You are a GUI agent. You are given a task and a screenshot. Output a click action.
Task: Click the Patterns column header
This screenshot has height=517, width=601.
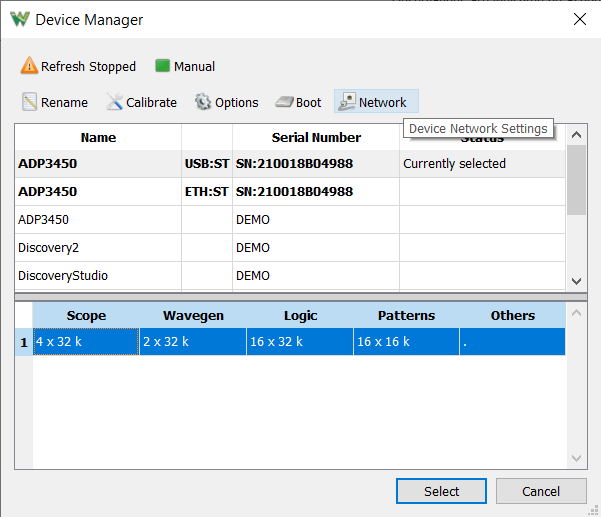406,315
